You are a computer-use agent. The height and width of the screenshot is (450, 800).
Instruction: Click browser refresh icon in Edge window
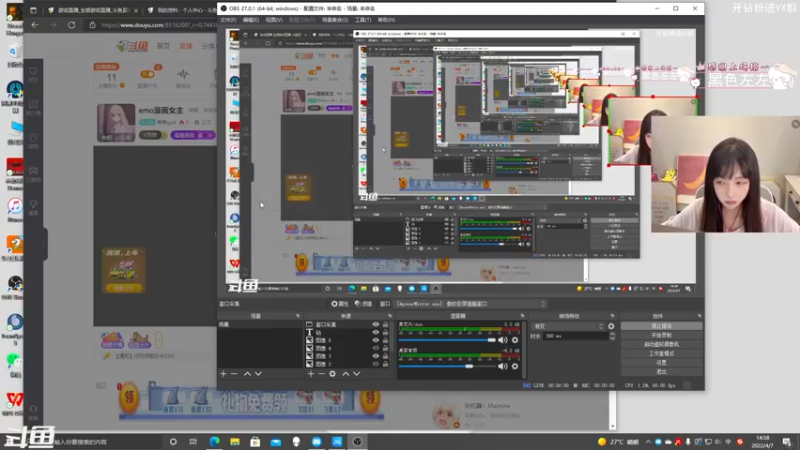click(71, 24)
